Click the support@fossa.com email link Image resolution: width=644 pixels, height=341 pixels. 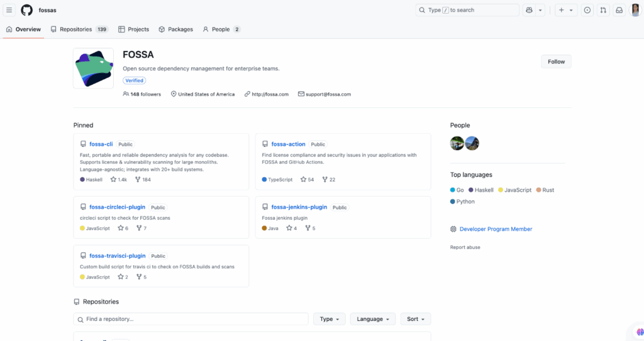328,94
